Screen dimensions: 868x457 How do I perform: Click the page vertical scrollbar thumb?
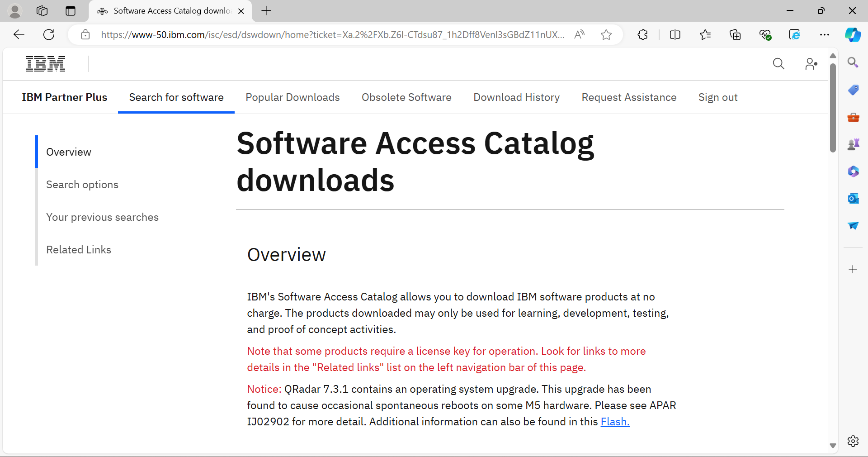click(833, 108)
